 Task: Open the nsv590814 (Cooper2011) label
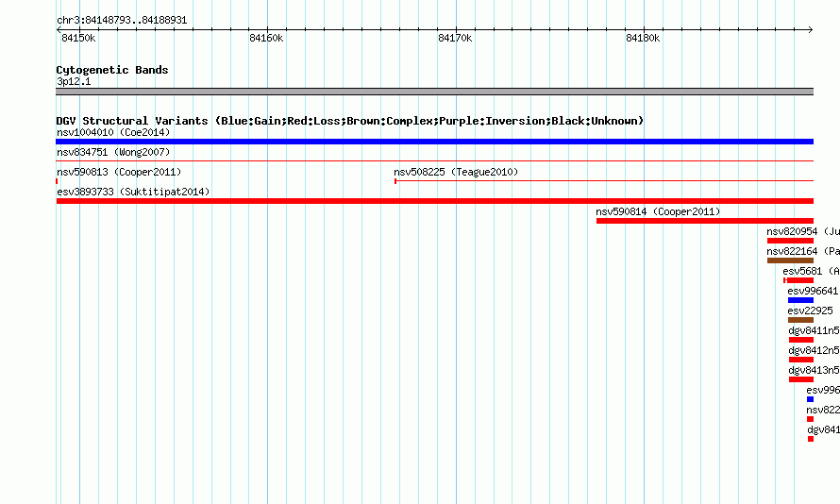pyautogui.click(x=658, y=211)
